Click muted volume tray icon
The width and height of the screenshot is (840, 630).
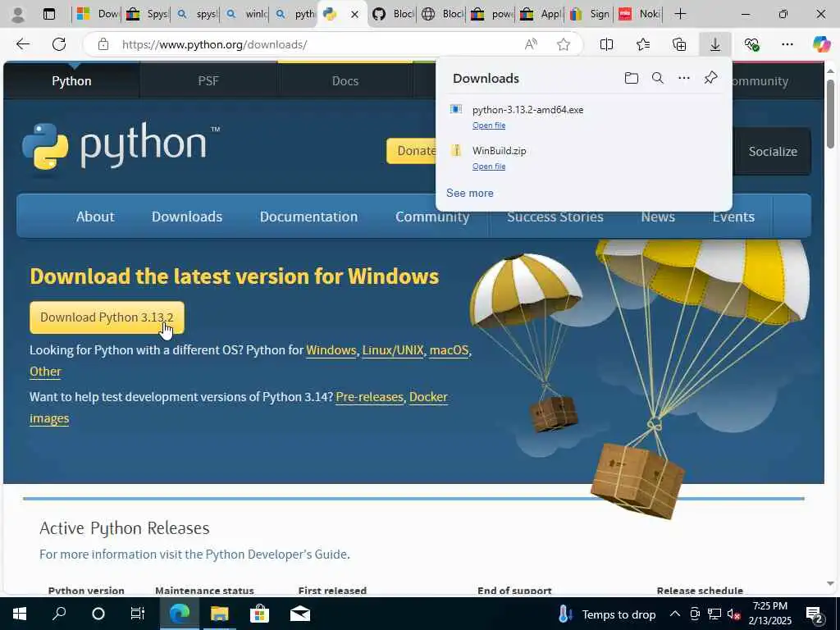tap(733, 614)
